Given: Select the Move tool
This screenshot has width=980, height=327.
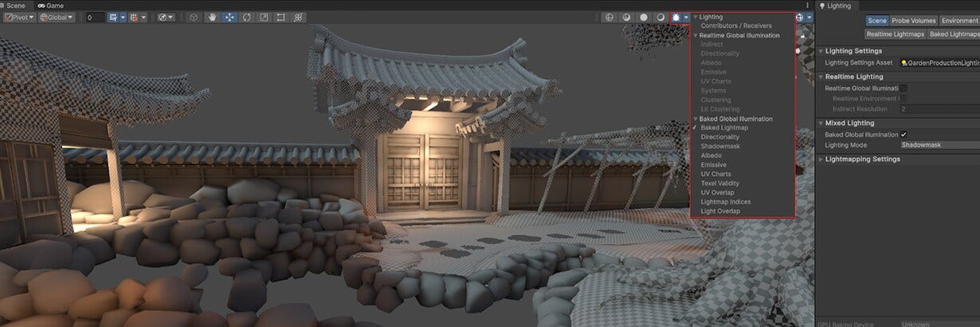Looking at the screenshot, I should point(229,17).
